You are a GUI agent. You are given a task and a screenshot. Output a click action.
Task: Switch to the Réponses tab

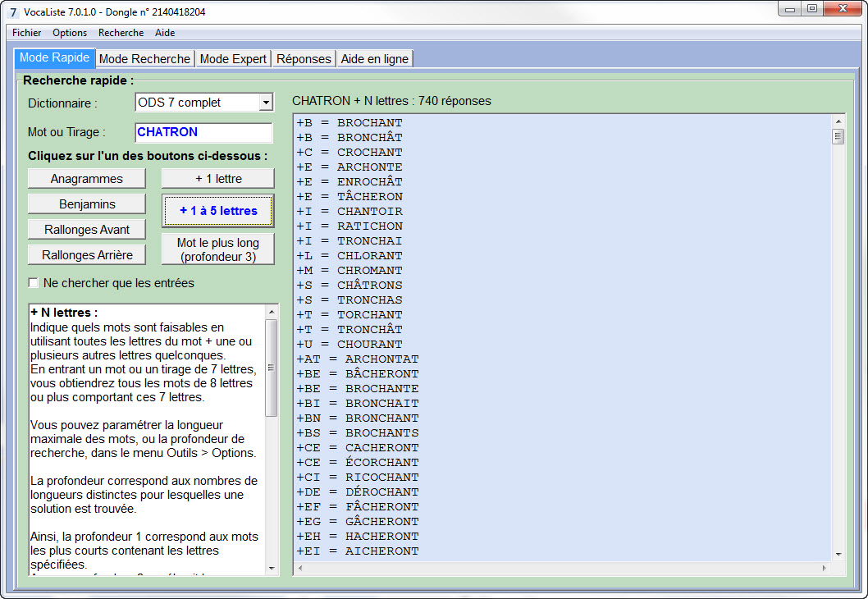304,59
